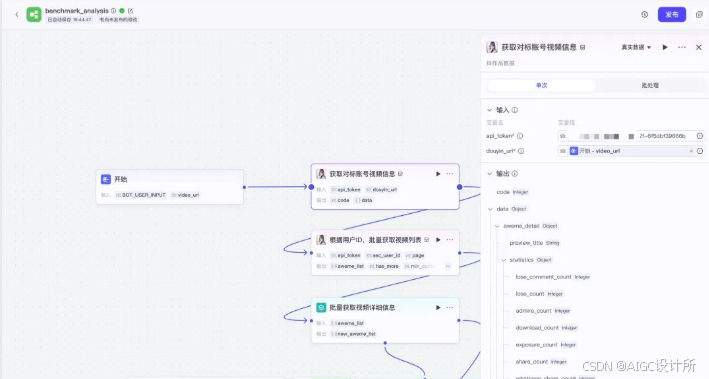Image resolution: width=709 pixels, height=379 pixels.
Task: Select the 开始 start node icon
Action: (x=106, y=179)
